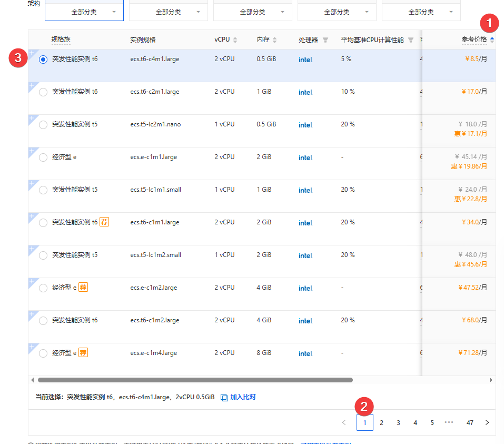Screen dimensions: 504x444
Task: Open page 5 in pagination
Action: pos(432,422)
